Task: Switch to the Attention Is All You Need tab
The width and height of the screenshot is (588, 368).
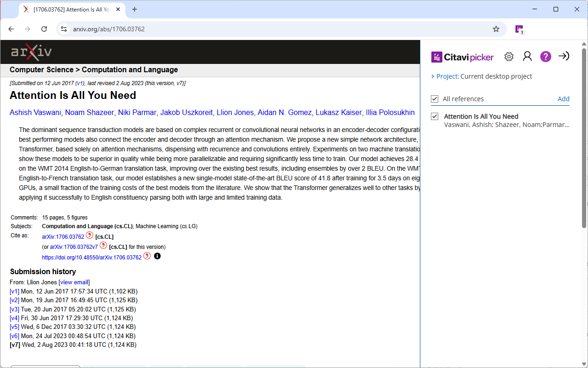Action: [x=72, y=9]
